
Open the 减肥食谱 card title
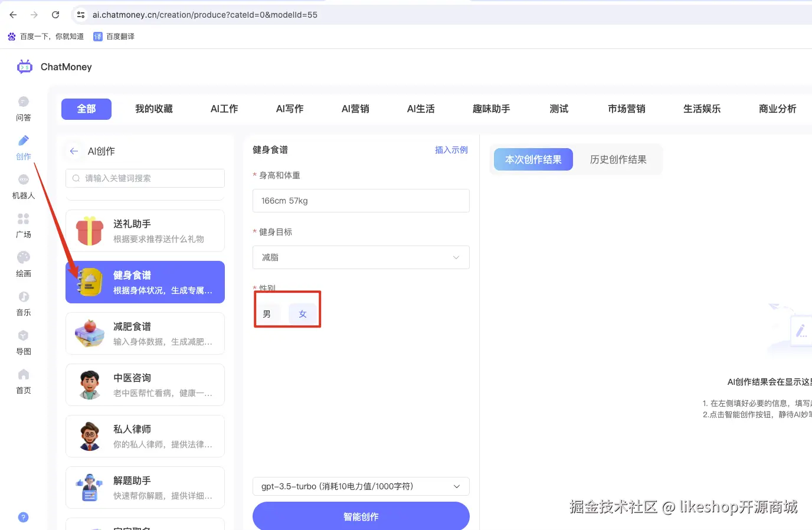coord(132,326)
